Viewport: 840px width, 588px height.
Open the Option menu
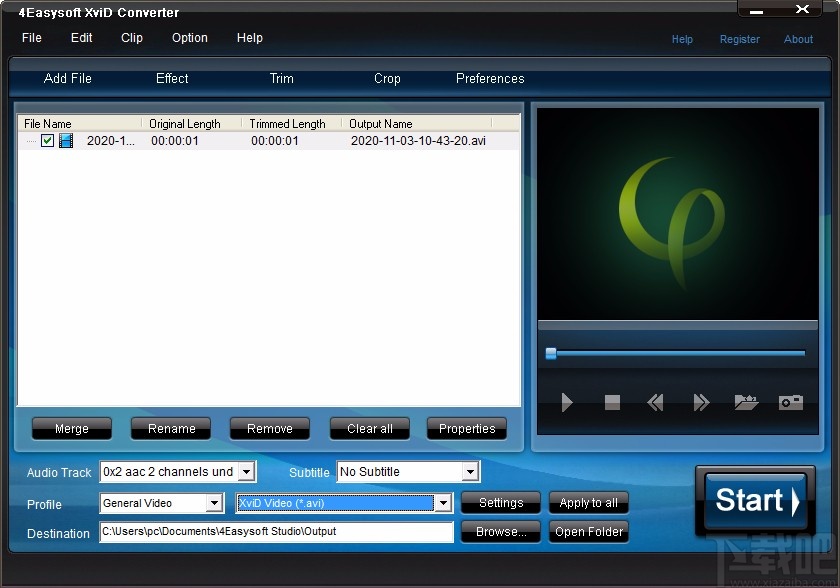(x=189, y=38)
